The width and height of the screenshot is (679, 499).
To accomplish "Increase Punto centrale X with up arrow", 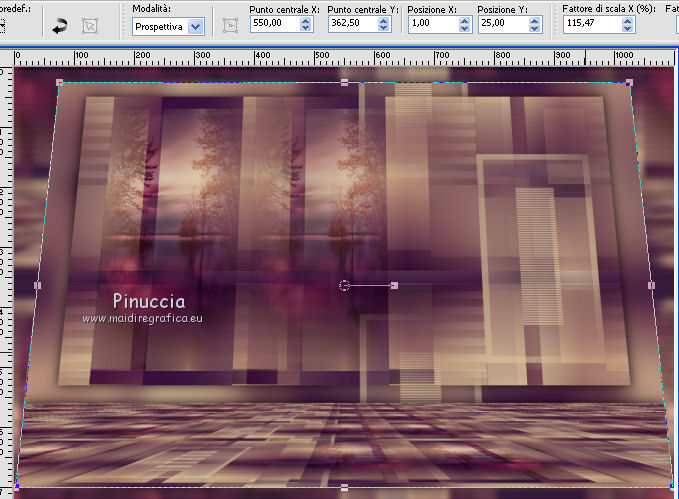I will pos(306,20).
